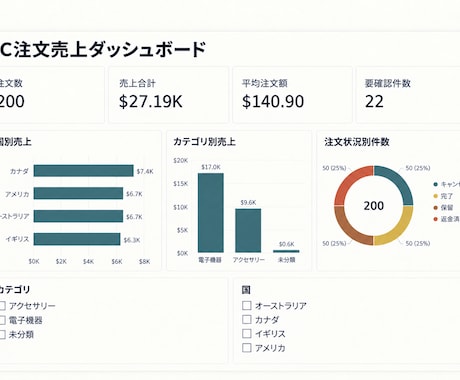Click the 要確認件数 value 22

[374, 101]
